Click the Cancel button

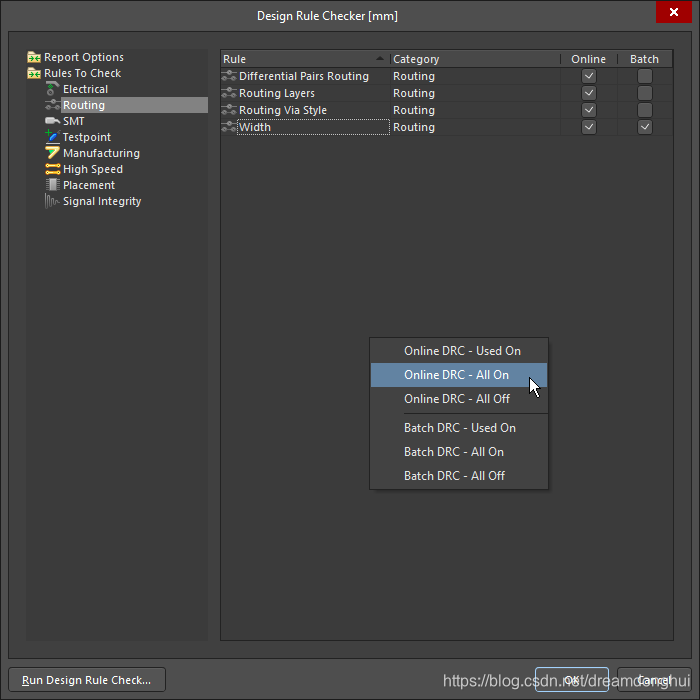[654, 679]
